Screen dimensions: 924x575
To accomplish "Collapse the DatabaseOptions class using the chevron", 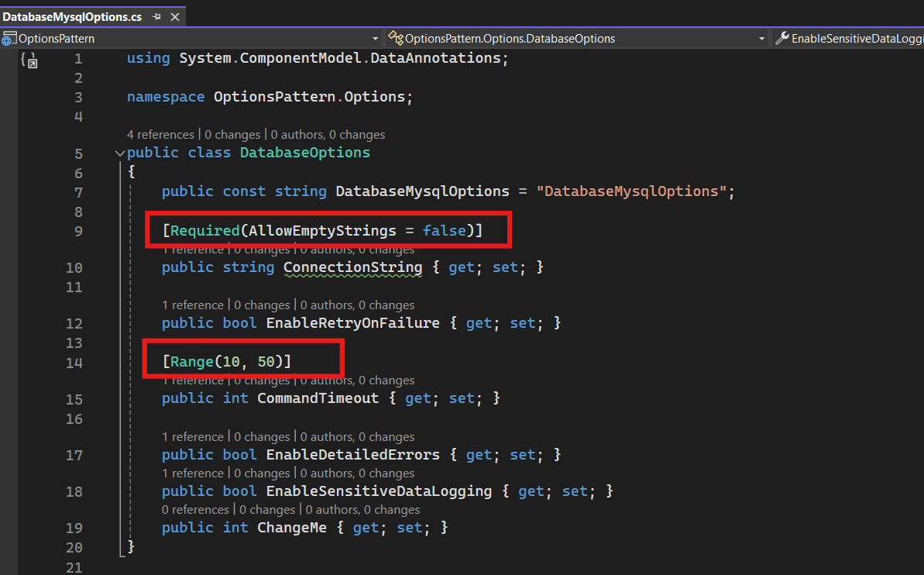I will coord(119,153).
